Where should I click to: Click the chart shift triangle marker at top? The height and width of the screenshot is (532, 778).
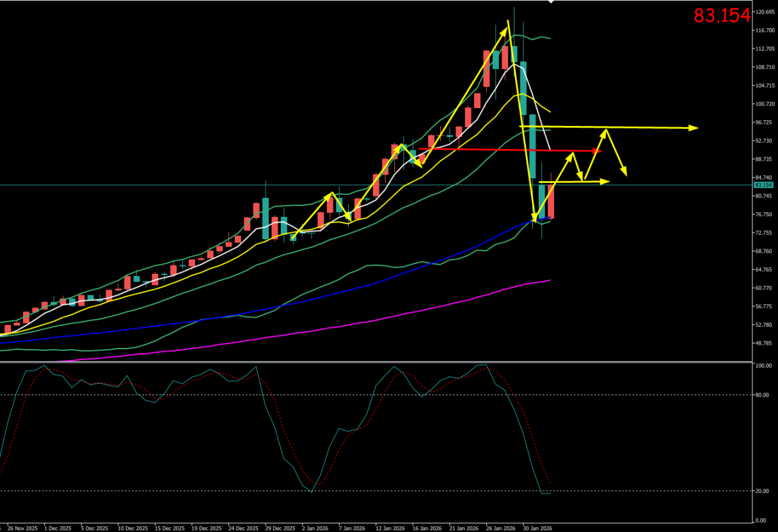tap(550, 3)
